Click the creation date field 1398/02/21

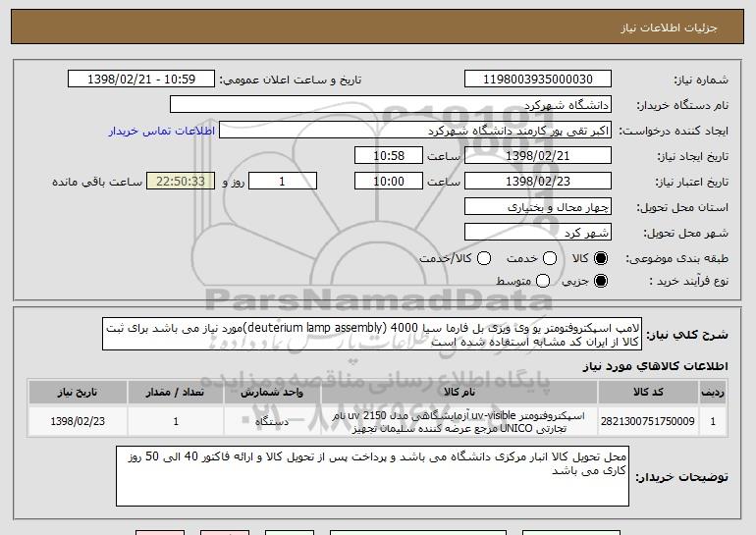538,156
